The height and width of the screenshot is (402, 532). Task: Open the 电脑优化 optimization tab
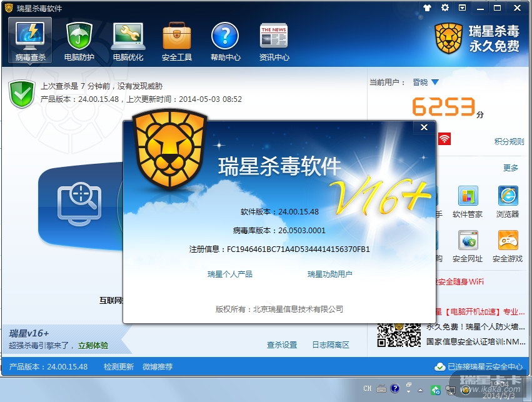click(128, 41)
